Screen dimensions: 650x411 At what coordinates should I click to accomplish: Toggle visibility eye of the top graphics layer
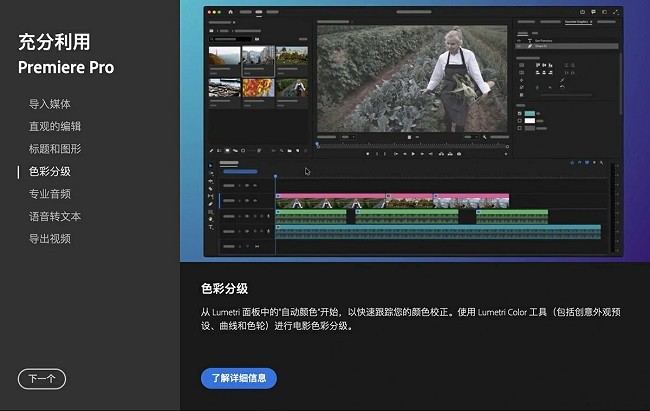[520, 39]
